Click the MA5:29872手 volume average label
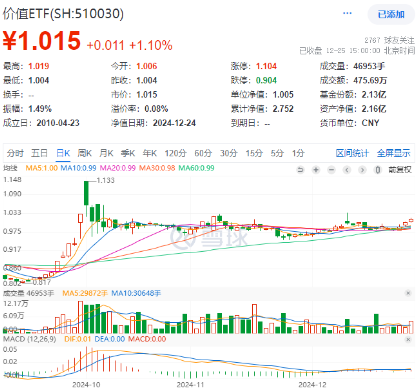 click(x=85, y=293)
